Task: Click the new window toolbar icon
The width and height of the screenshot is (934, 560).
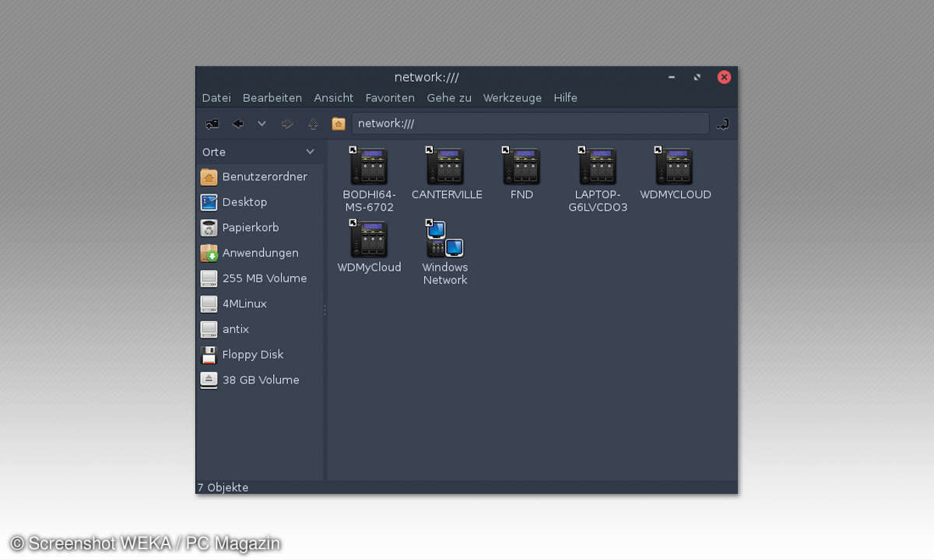Action: coord(212,124)
